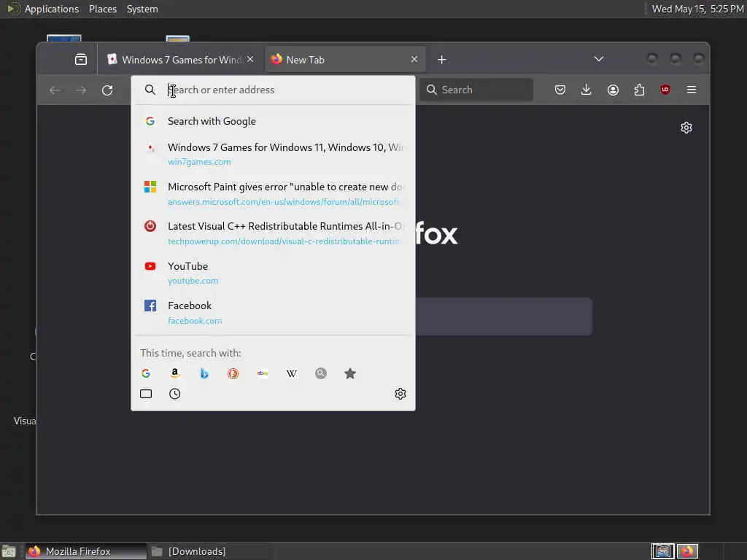The width and height of the screenshot is (747, 560).
Task: Close the New Tab tab
Action: point(414,59)
